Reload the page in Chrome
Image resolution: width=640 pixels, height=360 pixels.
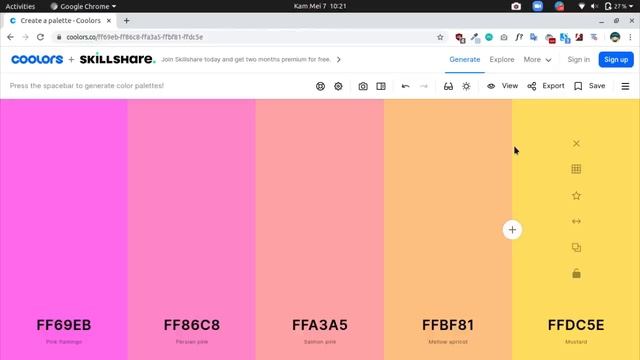coord(40,37)
